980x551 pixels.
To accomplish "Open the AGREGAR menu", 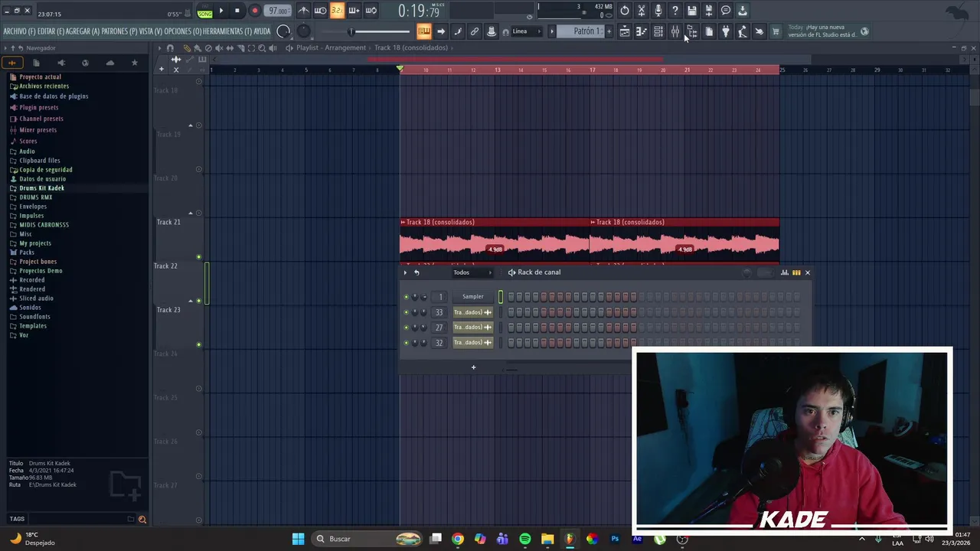I will pos(83,31).
